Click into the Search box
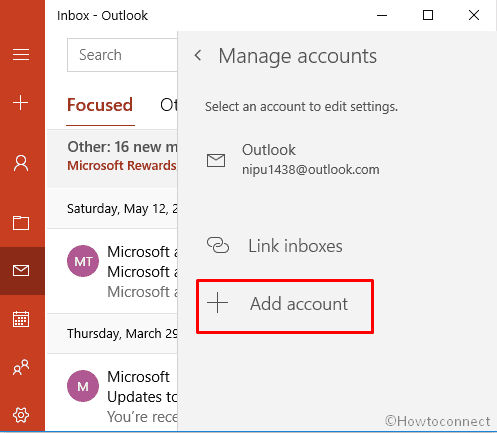This screenshot has height=433, width=497. click(x=122, y=55)
